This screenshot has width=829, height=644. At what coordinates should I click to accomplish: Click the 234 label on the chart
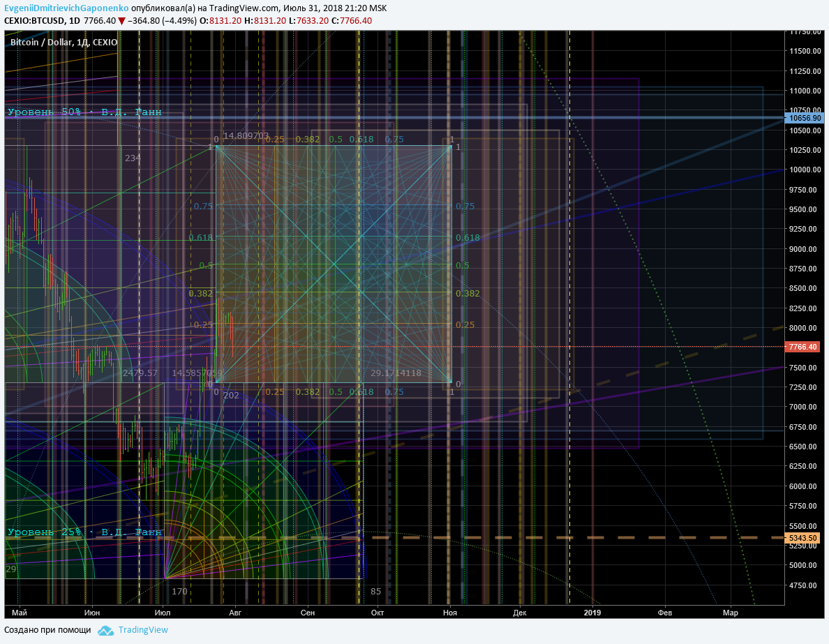point(133,158)
